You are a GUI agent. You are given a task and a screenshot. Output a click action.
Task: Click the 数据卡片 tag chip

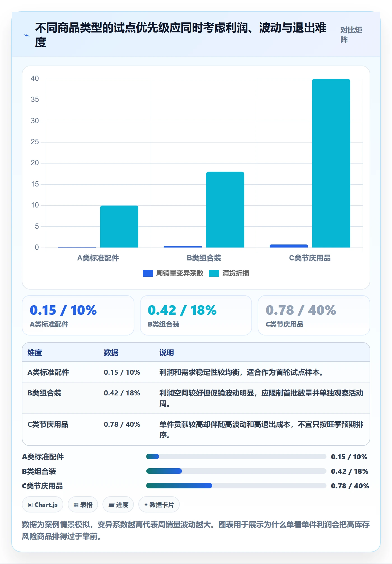159,505
